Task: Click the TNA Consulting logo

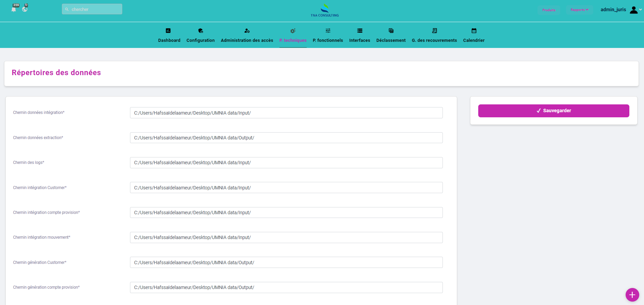Action: [x=325, y=10]
